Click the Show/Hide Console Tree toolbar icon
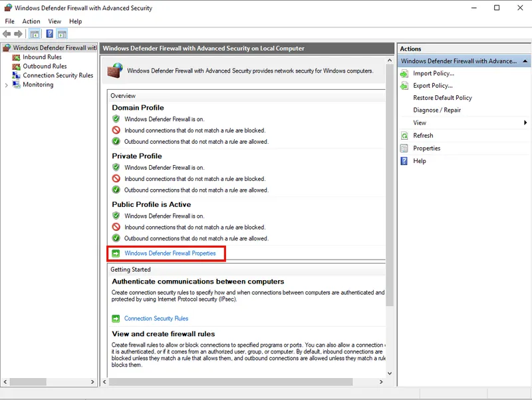The width and height of the screenshot is (532, 400). click(35, 34)
